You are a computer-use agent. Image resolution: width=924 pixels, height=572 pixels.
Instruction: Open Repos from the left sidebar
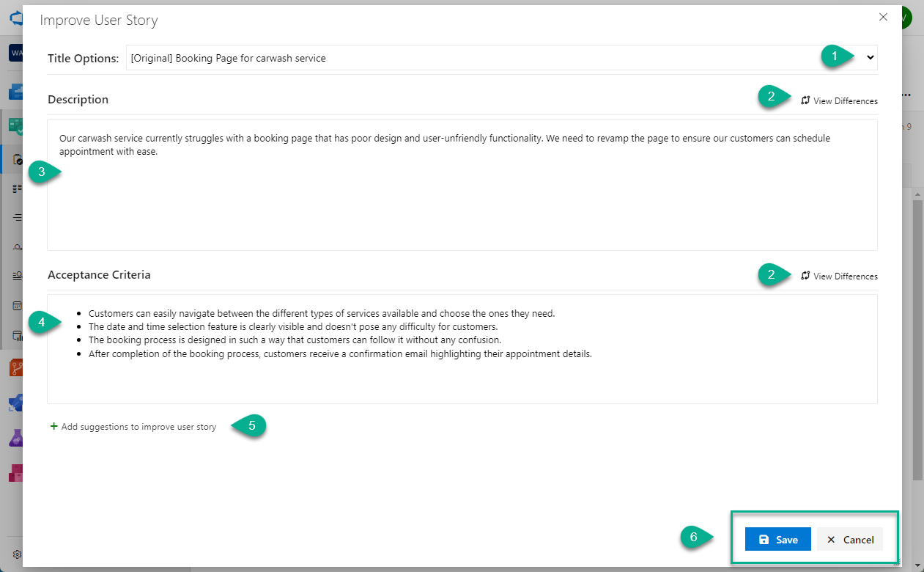(x=15, y=367)
